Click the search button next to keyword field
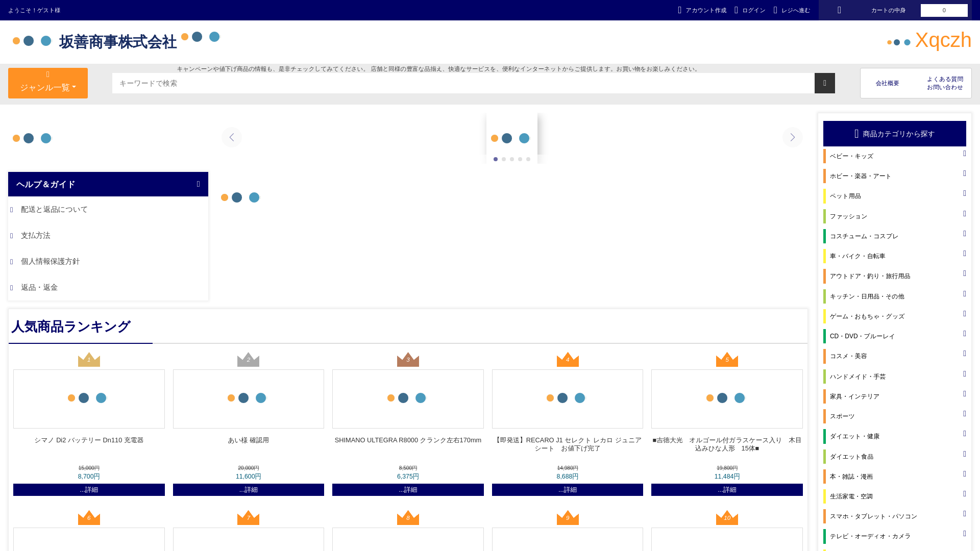 tap(824, 83)
